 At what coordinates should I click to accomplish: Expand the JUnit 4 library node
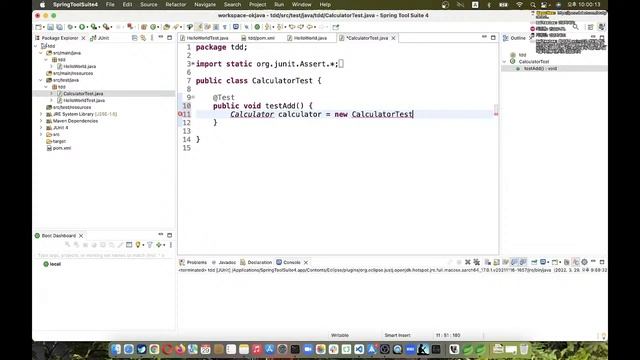pos(41,128)
